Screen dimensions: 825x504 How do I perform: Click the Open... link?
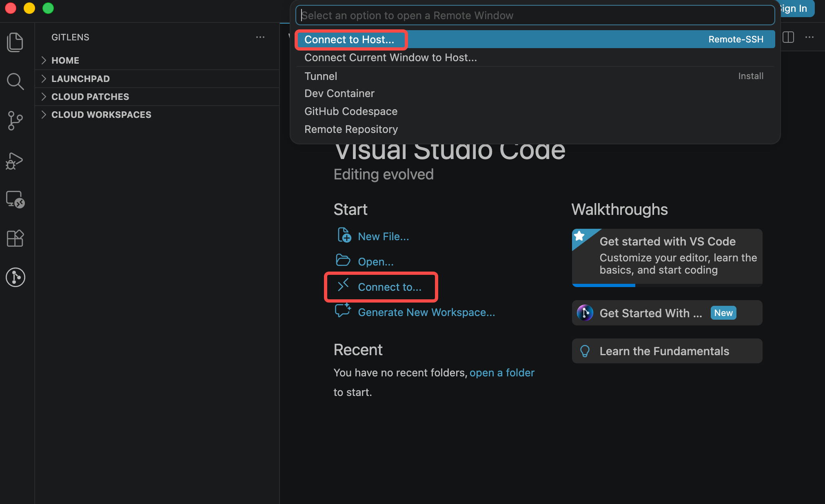[x=376, y=262]
